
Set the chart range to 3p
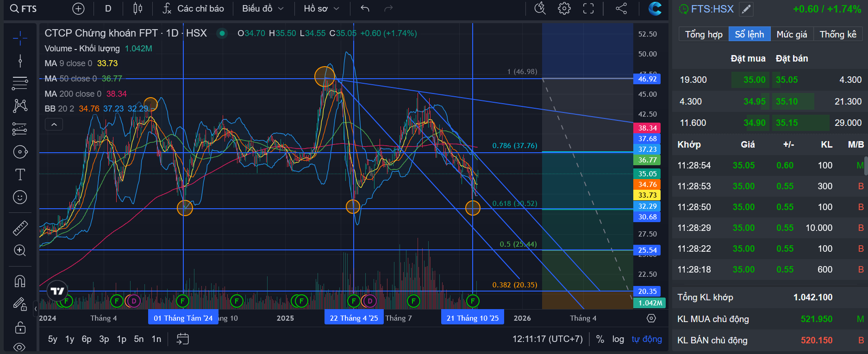point(104,339)
